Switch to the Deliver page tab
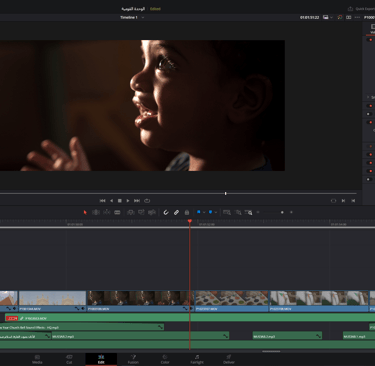Screen dimensions: 375x366 pyautogui.click(x=229, y=359)
